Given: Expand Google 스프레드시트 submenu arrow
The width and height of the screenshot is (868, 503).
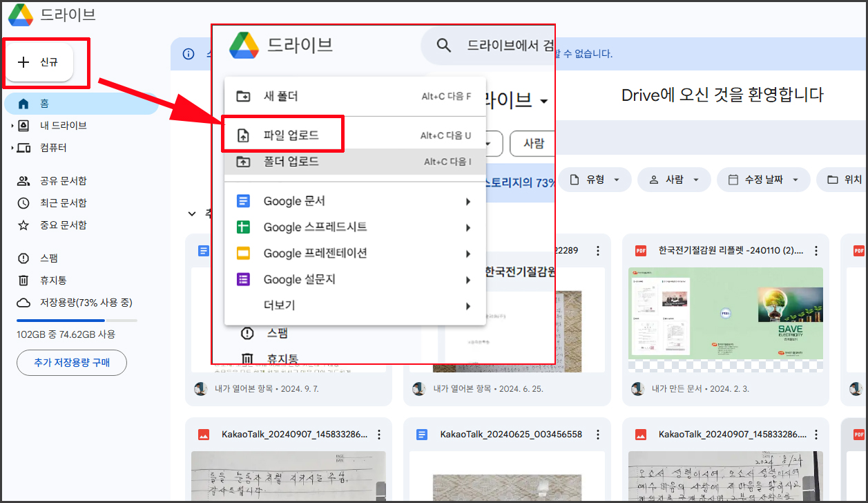Looking at the screenshot, I should (468, 227).
